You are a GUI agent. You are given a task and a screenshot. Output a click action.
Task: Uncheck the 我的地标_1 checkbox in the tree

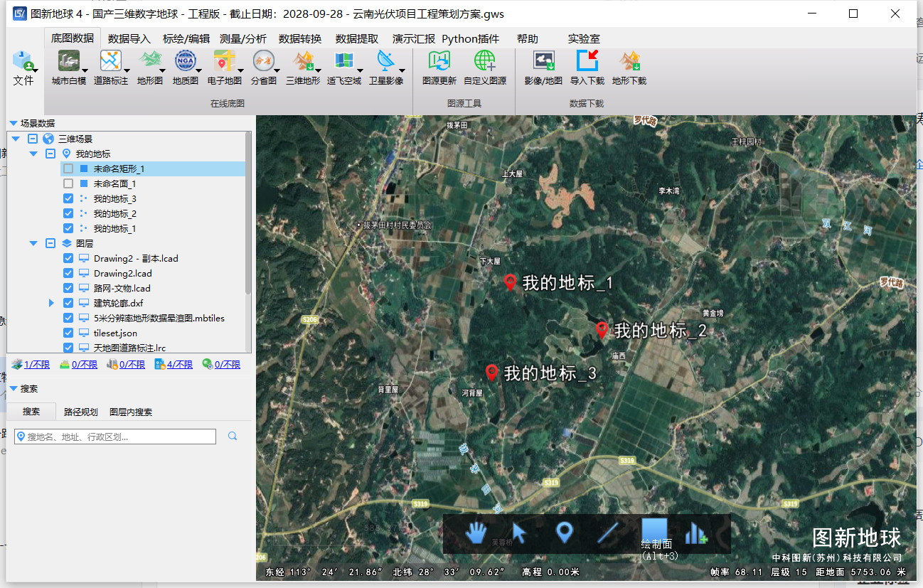tap(68, 228)
